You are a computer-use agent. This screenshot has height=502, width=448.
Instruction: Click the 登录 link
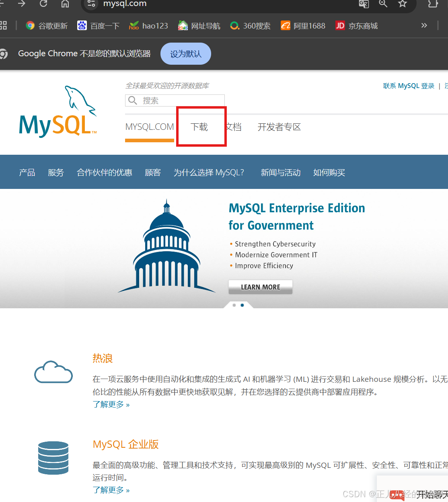428,86
